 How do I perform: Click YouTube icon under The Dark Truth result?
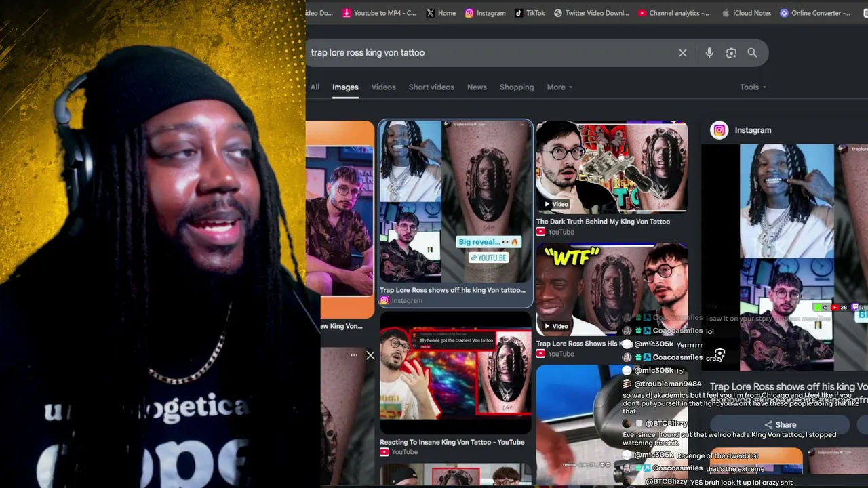pos(540,232)
